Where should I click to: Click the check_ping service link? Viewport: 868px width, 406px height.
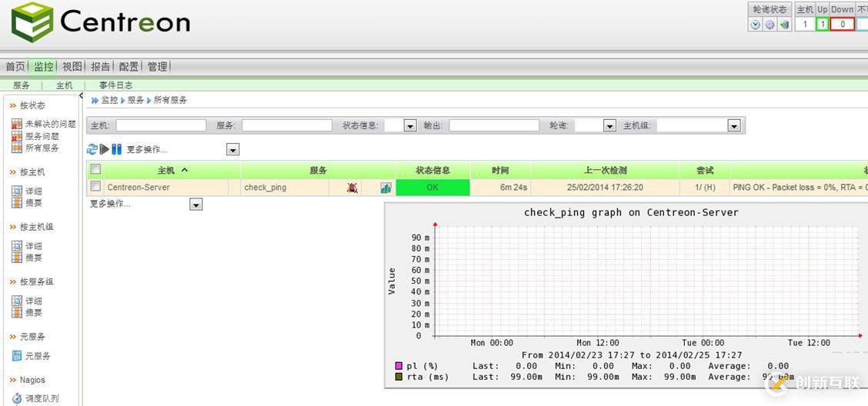coord(265,188)
